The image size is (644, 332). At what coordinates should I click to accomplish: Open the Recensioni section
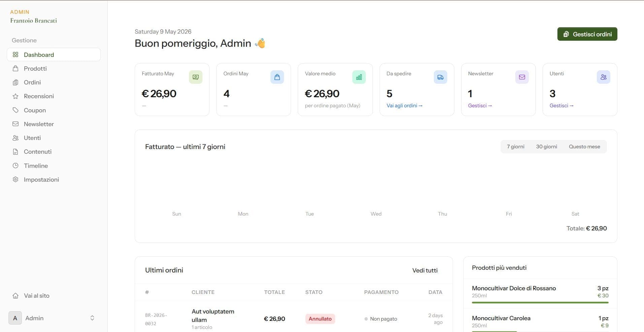point(54,96)
